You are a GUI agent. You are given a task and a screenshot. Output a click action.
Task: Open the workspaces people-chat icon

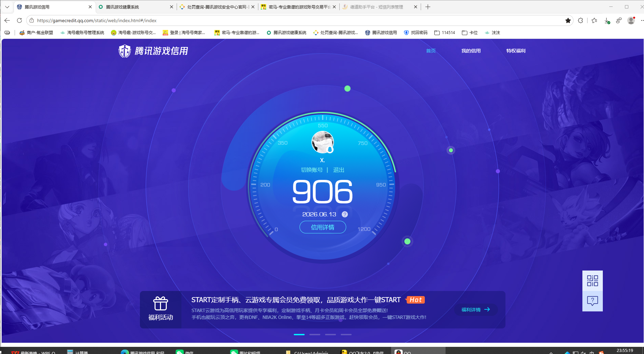coord(619,20)
